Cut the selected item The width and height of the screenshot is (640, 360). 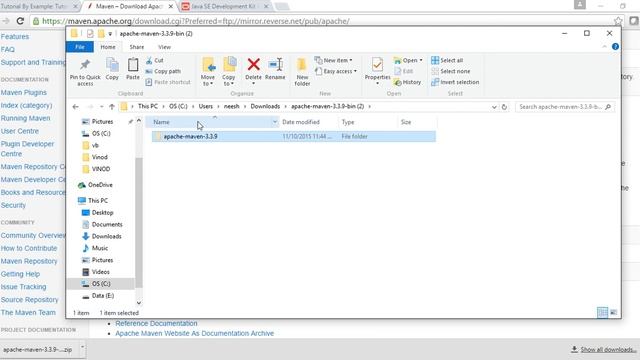point(155,60)
